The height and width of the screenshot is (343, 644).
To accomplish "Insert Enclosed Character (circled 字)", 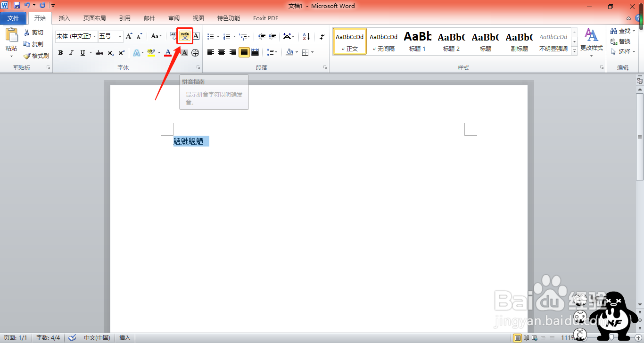I will (195, 53).
